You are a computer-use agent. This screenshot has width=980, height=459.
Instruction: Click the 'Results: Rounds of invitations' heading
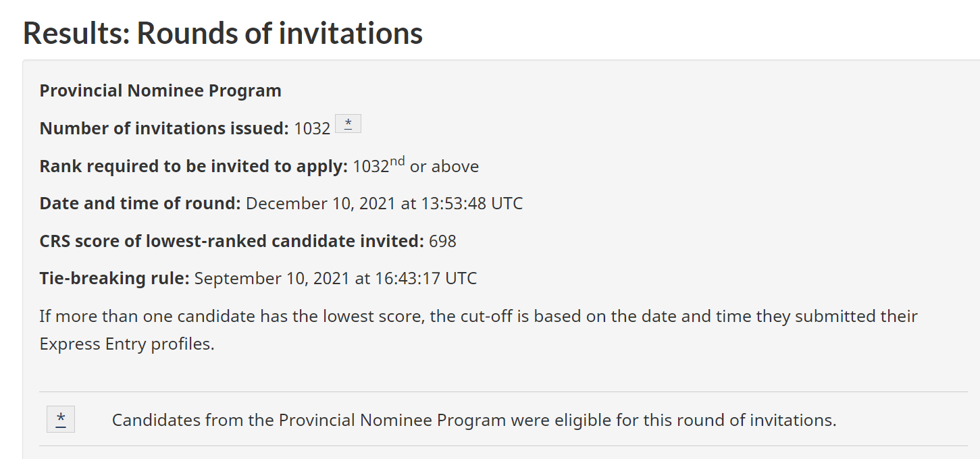[x=223, y=32]
